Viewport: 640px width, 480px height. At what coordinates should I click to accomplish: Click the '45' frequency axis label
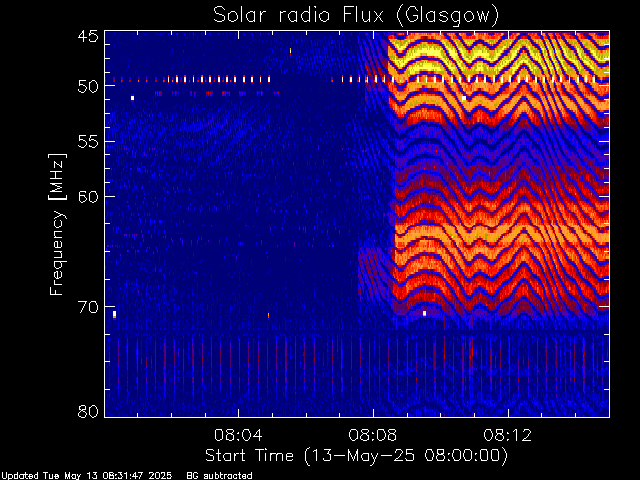click(88, 36)
